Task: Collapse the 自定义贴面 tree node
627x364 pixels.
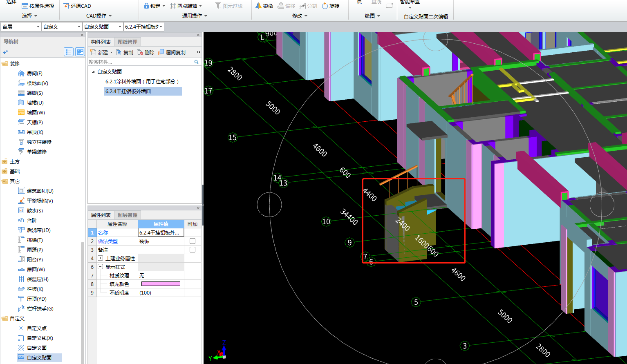Action: [x=93, y=72]
